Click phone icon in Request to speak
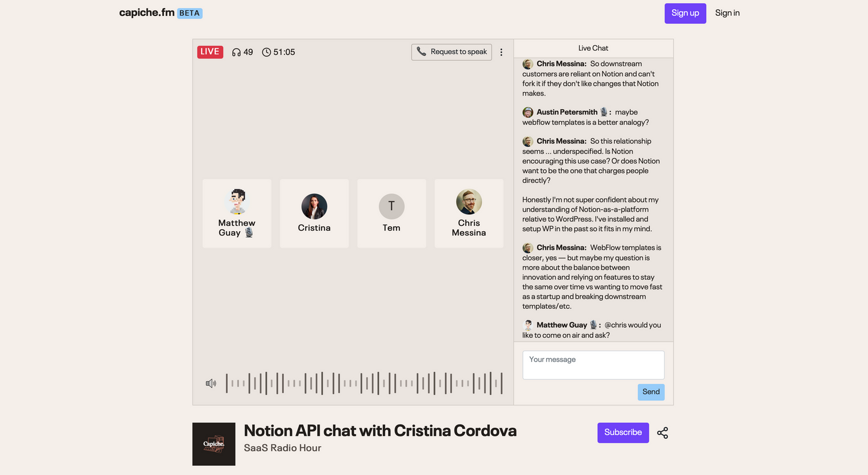868x475 pixels. pos(422,52)
